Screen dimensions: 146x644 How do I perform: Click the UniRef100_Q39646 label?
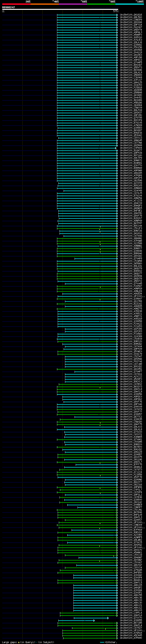(131, 251)
